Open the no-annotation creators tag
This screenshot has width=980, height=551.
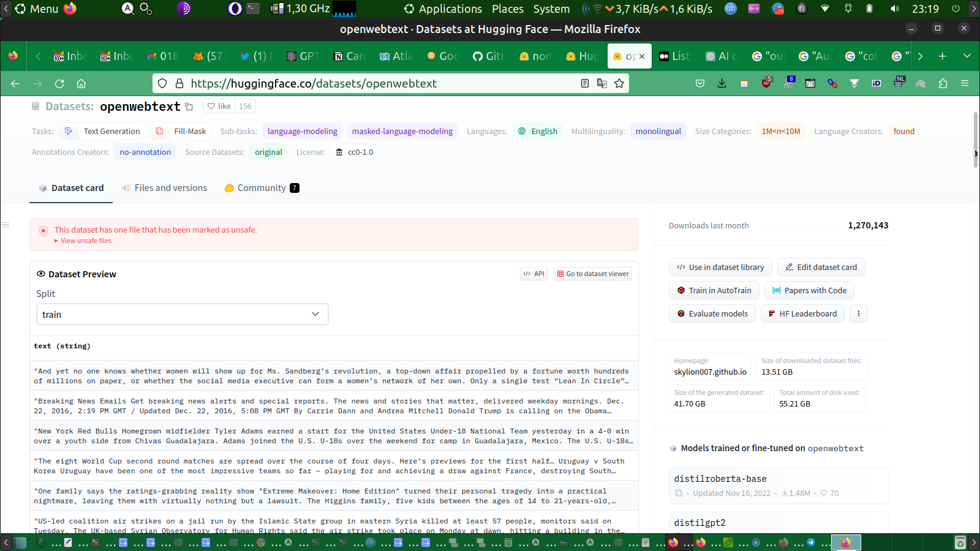coord(145,152)
